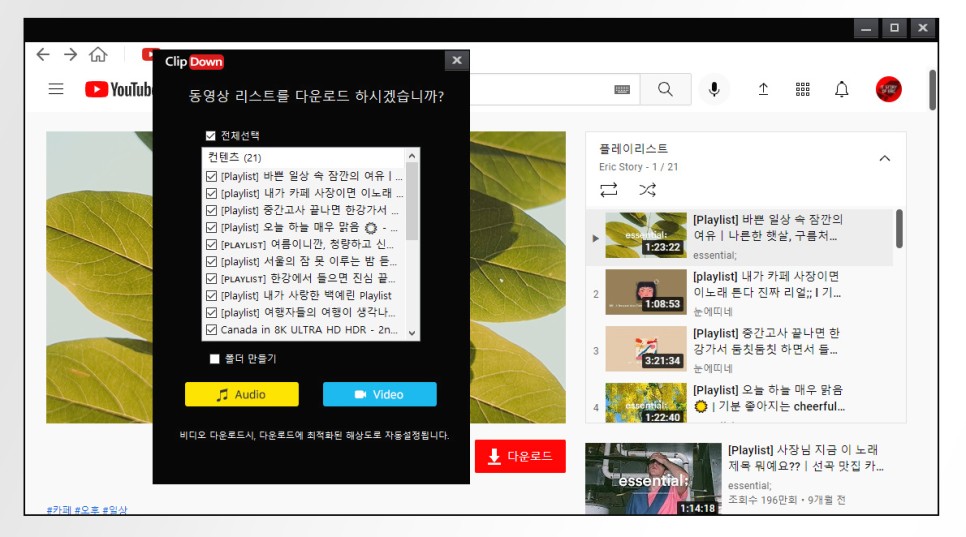966x537 pixels.
Task: Click the playlist panel scrollbar thumb
Action: 899,228
